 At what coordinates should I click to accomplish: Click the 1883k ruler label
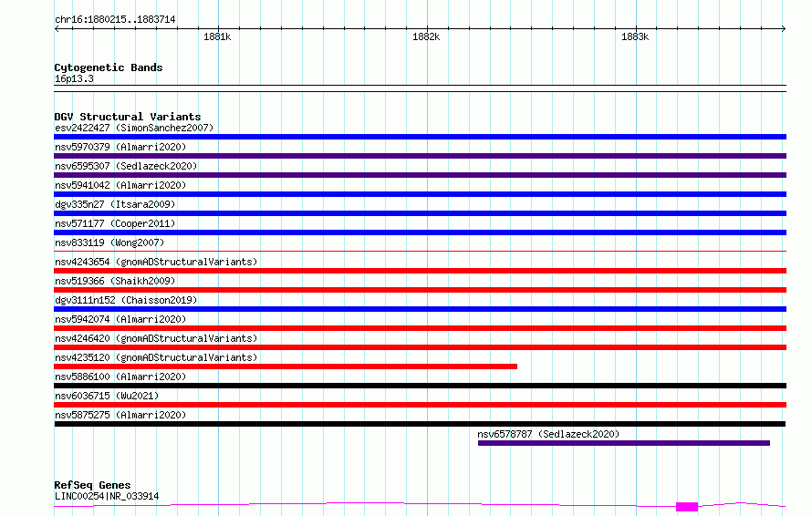(635, 36)
